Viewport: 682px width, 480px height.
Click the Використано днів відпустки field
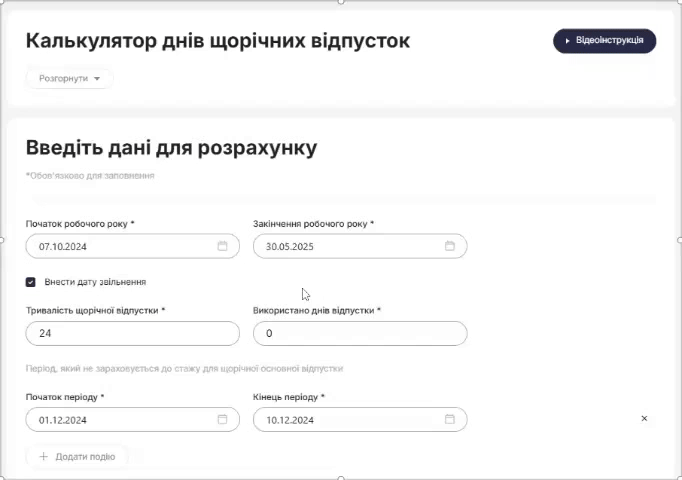click(360, 333)
